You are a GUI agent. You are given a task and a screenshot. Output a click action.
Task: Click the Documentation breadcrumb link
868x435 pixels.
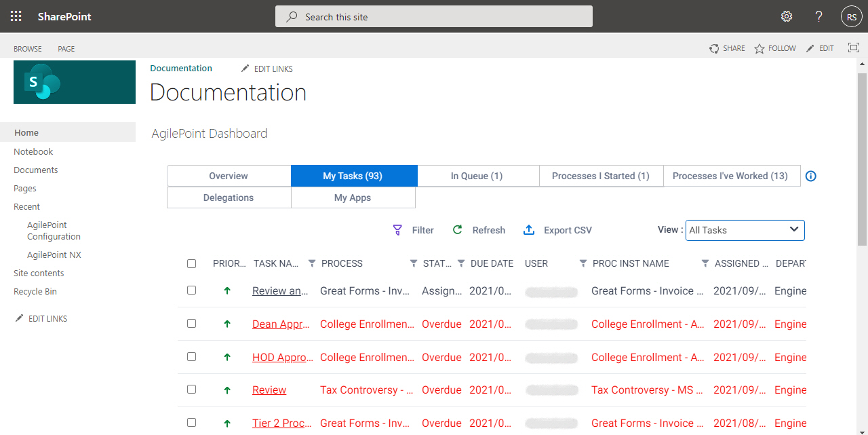point(181,69)
